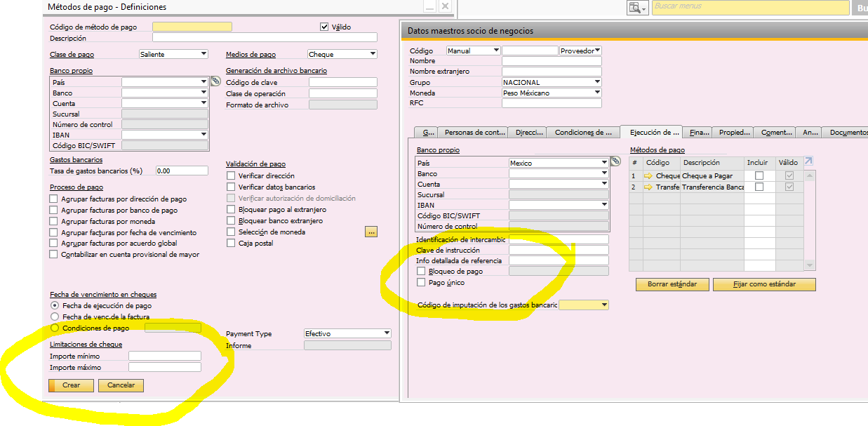868x426 pixels.
Task: Click link icon beside País in business partner window
Action: (615, 161)
